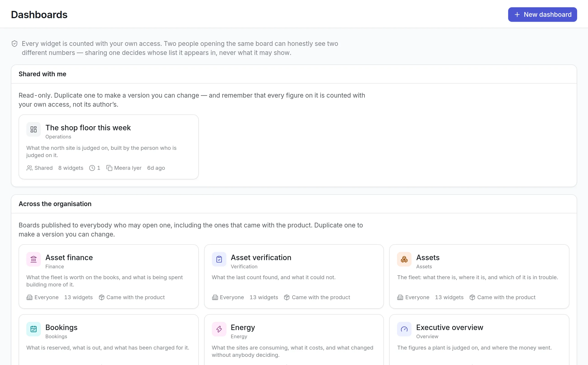Click the Finance label under Asset finance
Screen dimensions: 588x365
tap(54, 266)
